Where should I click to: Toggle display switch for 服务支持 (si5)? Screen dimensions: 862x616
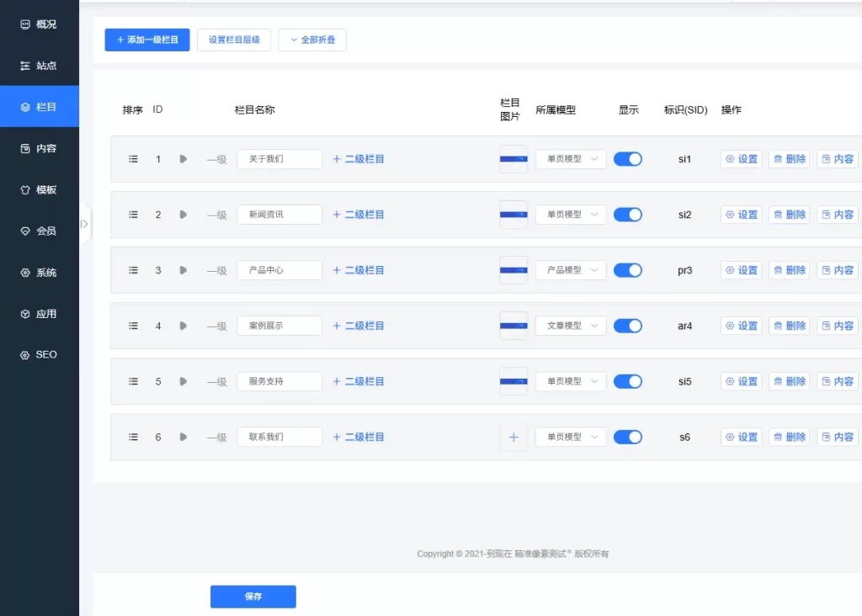(x=627, y=381)
